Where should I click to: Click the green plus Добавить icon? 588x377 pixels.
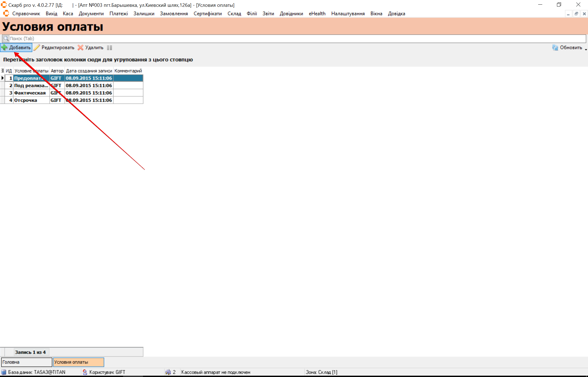pyautogui.click(x=4, y=47)
